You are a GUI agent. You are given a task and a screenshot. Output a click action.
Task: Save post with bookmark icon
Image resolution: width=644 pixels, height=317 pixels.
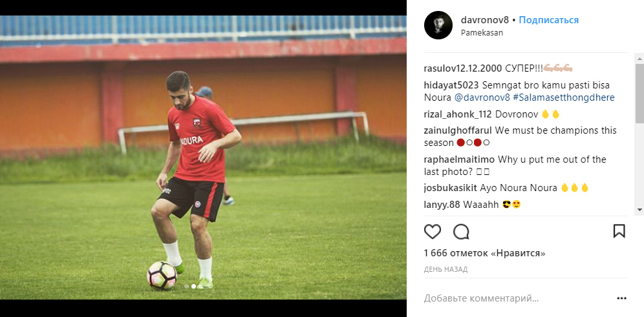pyautogui.click(x=619, y=231)
